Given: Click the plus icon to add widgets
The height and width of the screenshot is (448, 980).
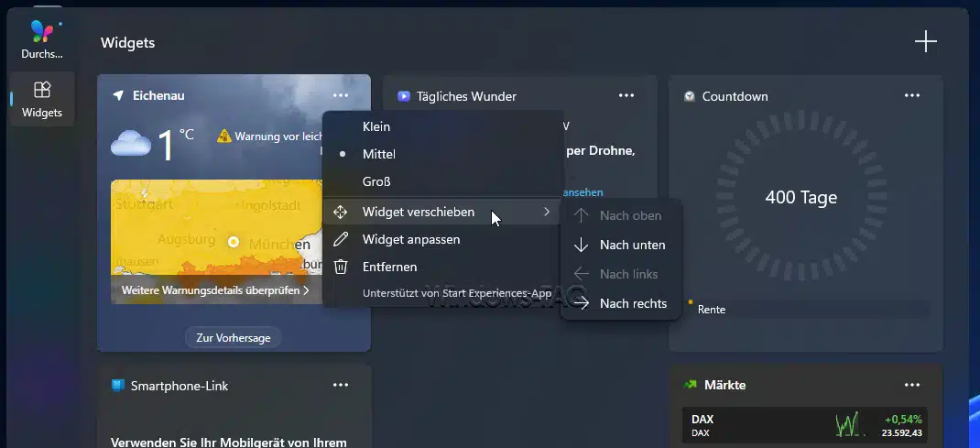Looking at the screenshot, I should [x=926, y=42].
